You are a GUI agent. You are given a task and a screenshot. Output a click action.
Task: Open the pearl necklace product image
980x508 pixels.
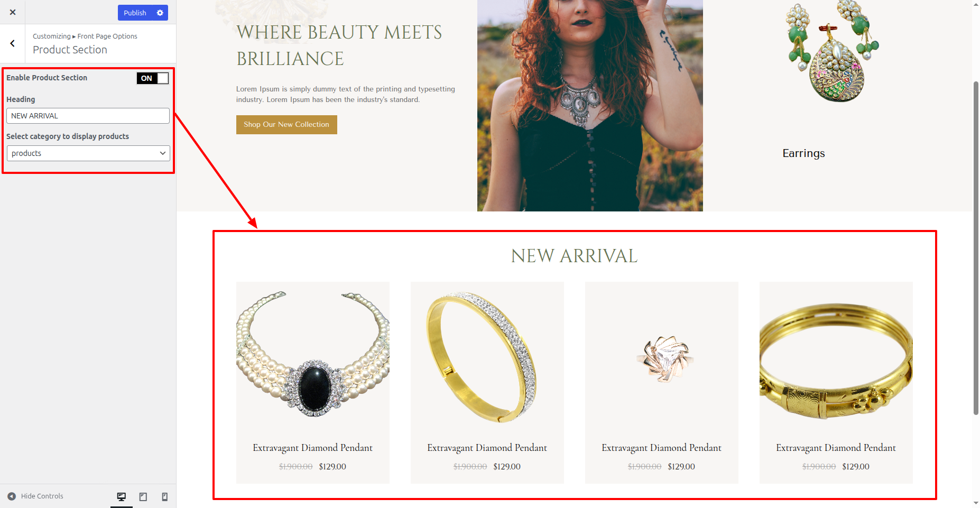313,355
